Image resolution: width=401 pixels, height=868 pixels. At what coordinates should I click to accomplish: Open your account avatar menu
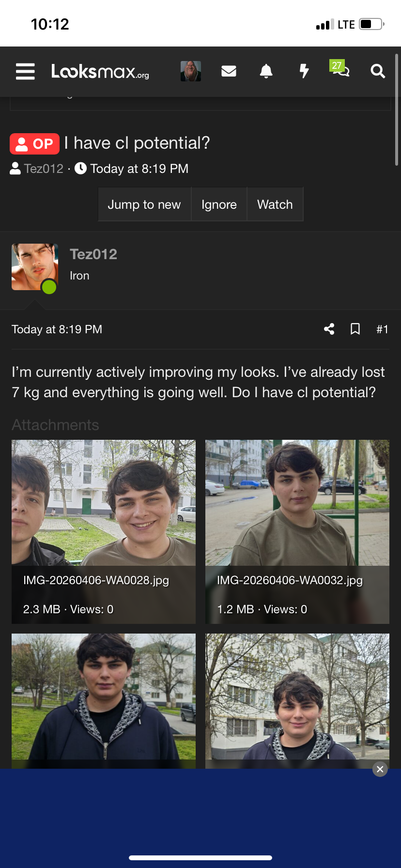pyautogui.click(x=191, y=71)
